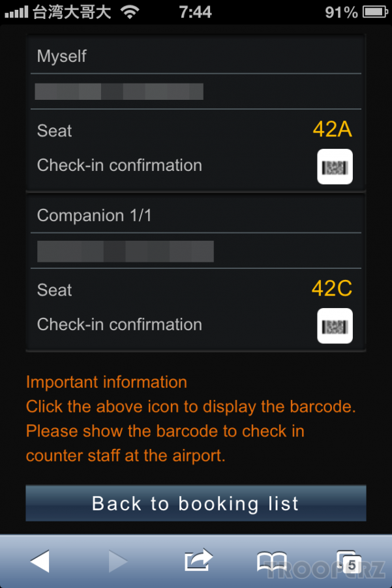Open the Safari tabs icon showing 5
This screenshot has height=588, width=392.
click(349, 562)
